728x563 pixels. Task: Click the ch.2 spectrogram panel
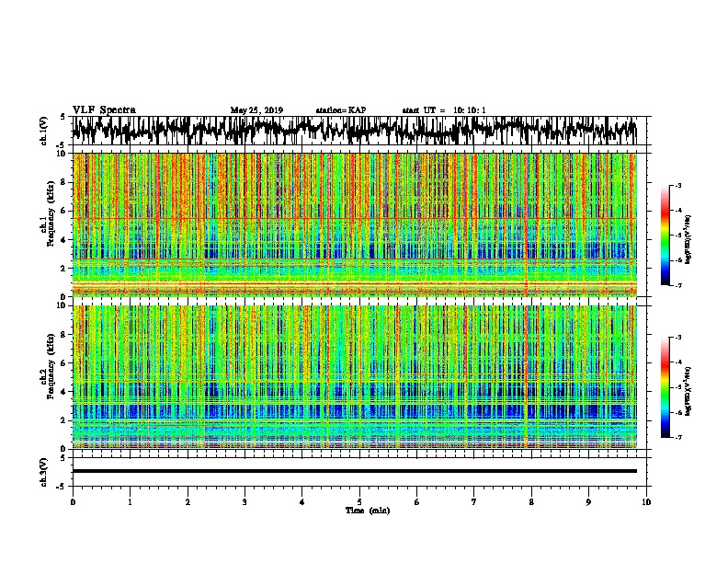click(354, 377)
